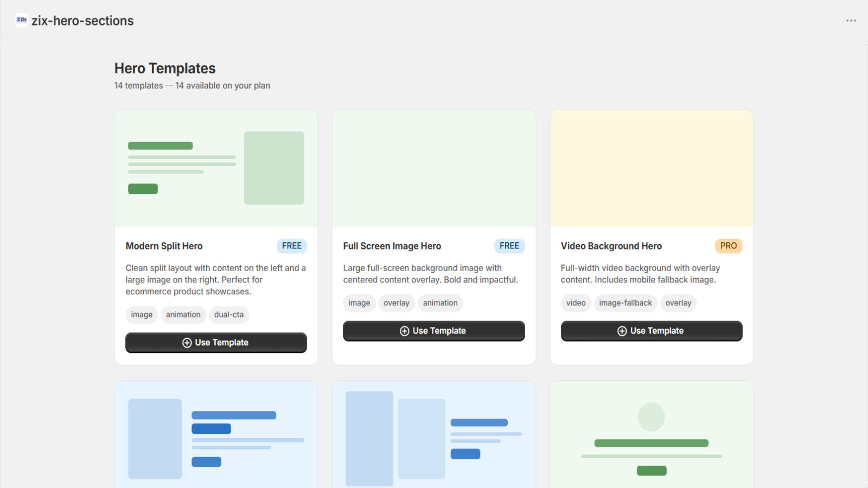Click the FREE badge on Modern Split Hero
The width and height of the screenshot is (868, 488).
point(292,246)
